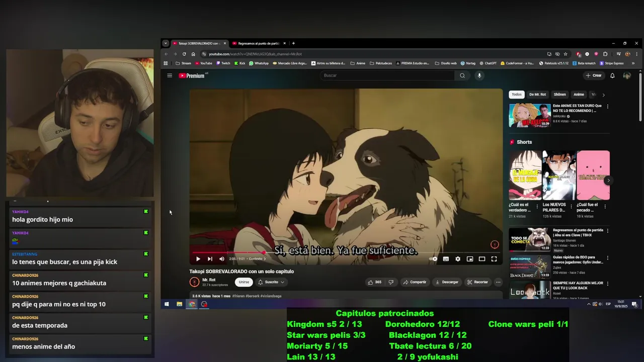Switch to 'Regresamos al punto de partida' browser tab
Viewport: 644px width, 362px height.
click(259, 43)
